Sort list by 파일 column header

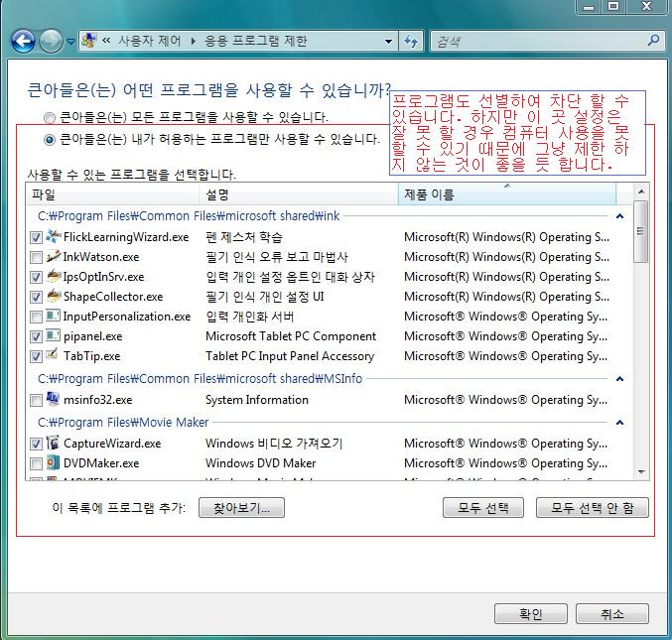click(113, 194)
